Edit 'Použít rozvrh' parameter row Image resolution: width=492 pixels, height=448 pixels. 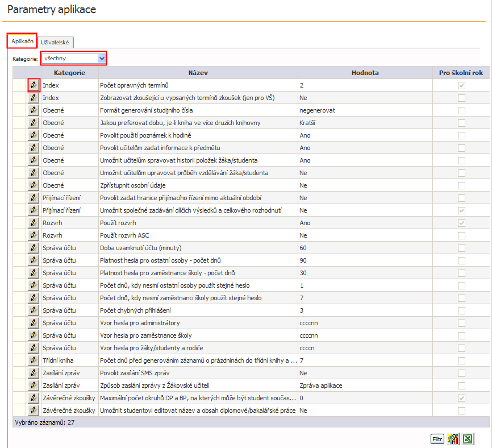34,223
